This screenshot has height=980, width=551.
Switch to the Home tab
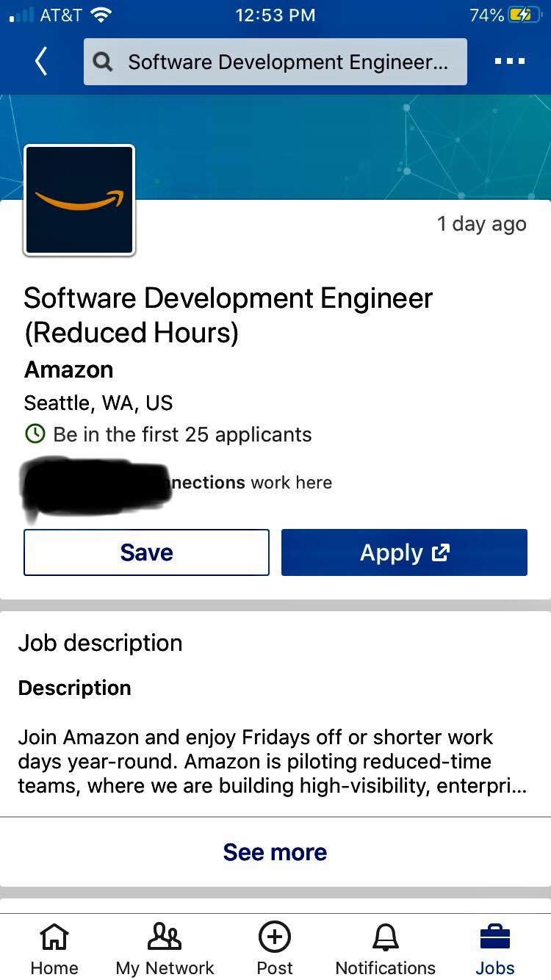click(x=54, y=948)
